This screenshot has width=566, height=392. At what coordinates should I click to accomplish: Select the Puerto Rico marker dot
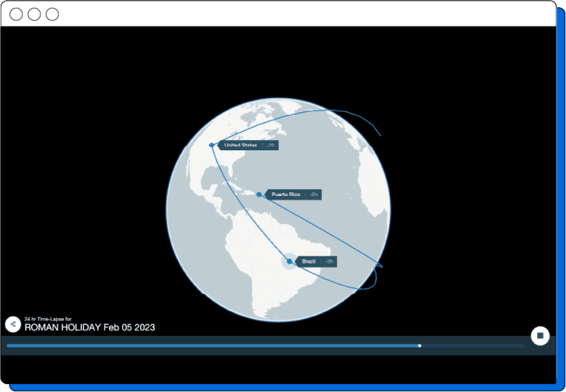pos(259,195)
